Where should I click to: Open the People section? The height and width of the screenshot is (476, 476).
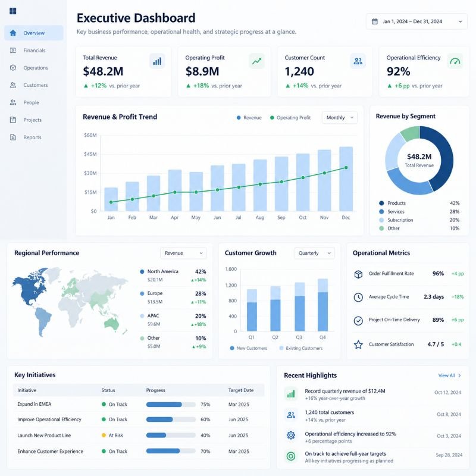(34, 102)
